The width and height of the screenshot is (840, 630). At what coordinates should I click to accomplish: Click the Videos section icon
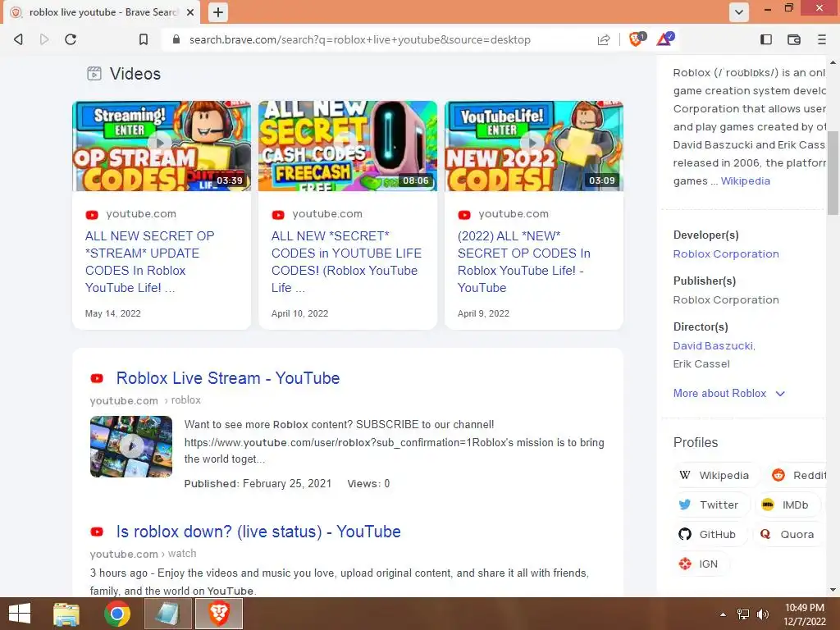coord(94,73)
